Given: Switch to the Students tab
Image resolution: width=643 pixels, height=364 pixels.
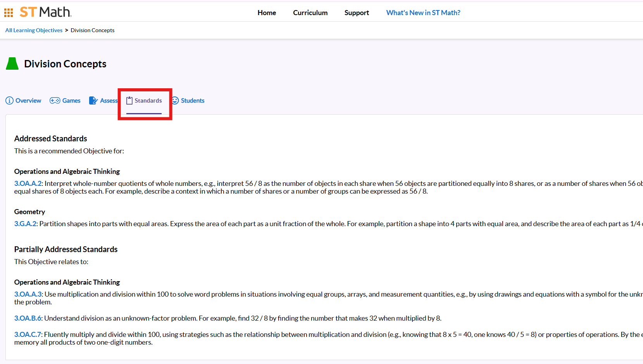Looking at the screenshot, I should [x=192, y=101].
